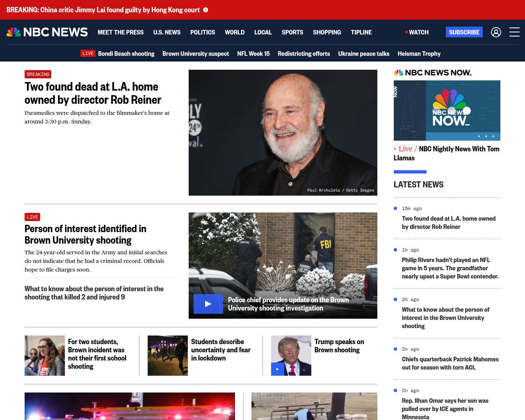Screen dimensions: 525x420
Task: Navigate to the Sports section
Action: pos(292,32)
